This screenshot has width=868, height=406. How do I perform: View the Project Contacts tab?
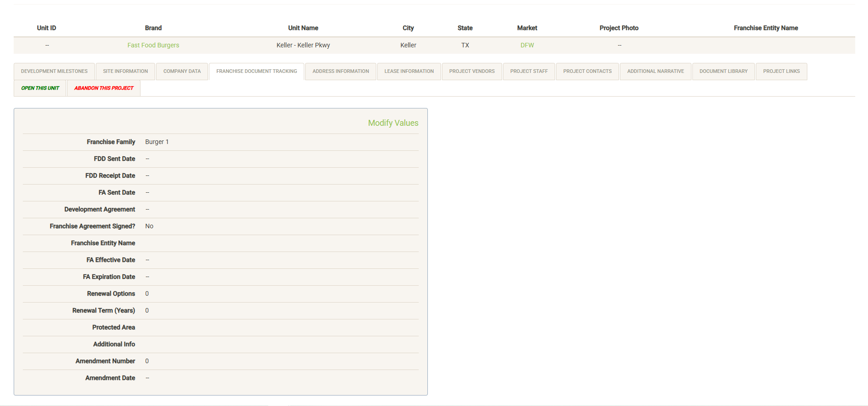pyautogui.click(x=587, y=72)
